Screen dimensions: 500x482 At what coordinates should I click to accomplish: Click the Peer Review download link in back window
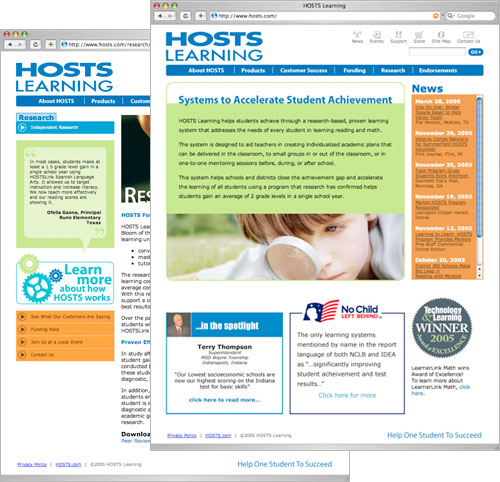[x=136, y=441]
